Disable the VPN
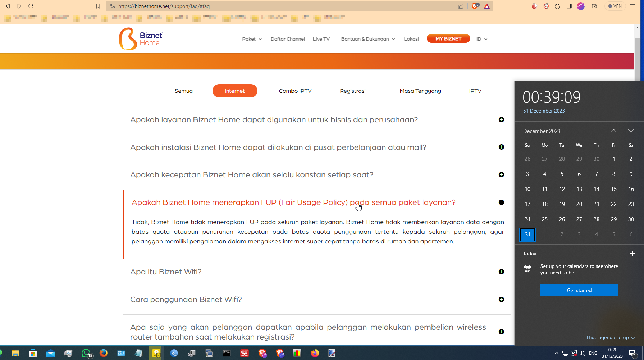Viewport: 644px width, 360px height. (x=615, y=6)
